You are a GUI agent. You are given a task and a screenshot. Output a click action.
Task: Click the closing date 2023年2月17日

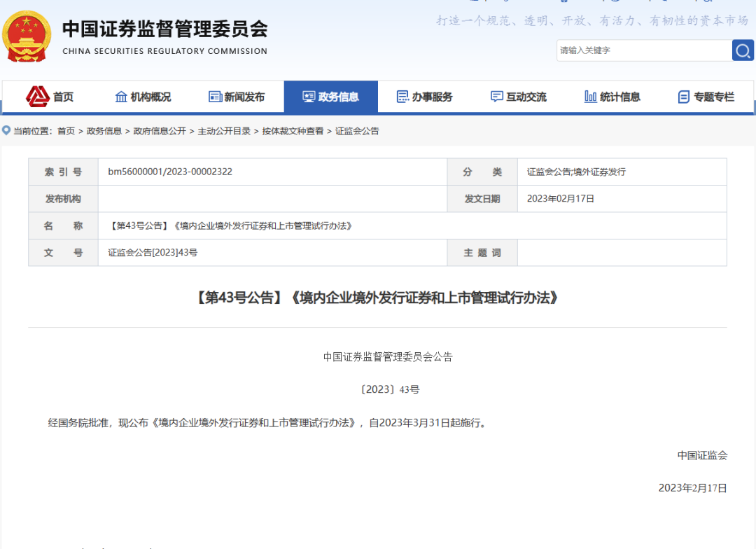click(x=692, y=488)
